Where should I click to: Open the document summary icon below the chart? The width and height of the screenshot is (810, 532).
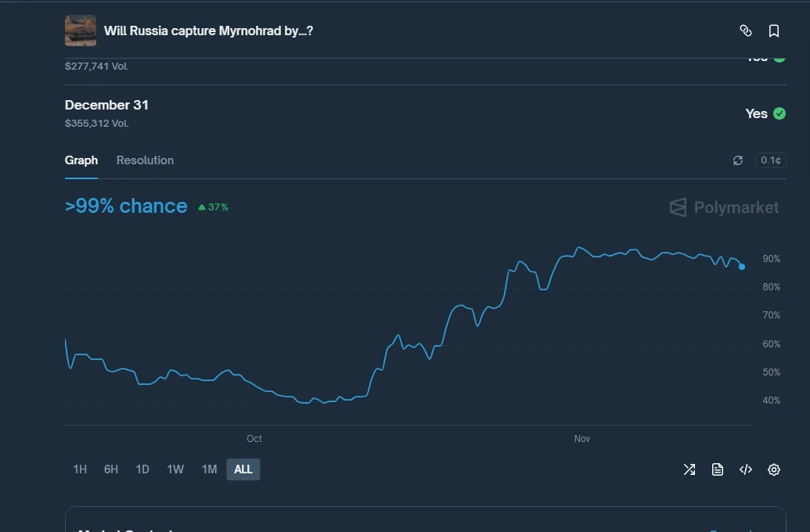point(717,469)
